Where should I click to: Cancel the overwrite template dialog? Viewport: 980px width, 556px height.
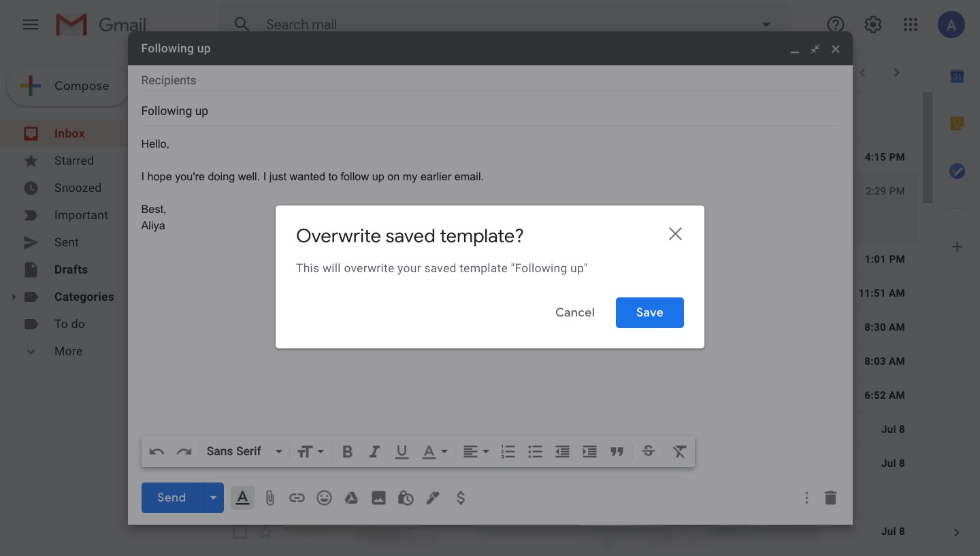pyautogui.click(x=574, y=312)
